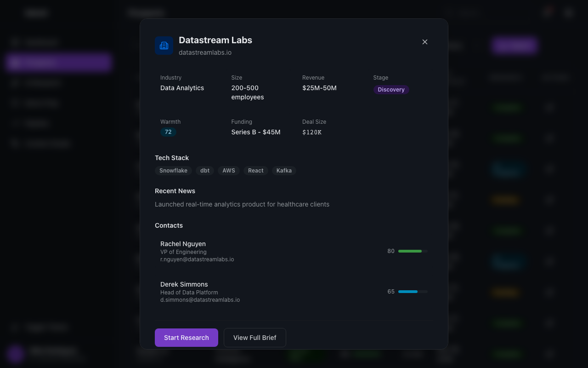Click the healthcare analytics recent news text
This screenshot has height=368, width=588.
click(x=242, y=204)
